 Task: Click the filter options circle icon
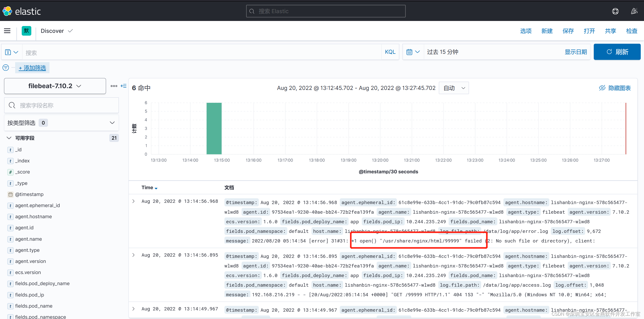[6, 68]
